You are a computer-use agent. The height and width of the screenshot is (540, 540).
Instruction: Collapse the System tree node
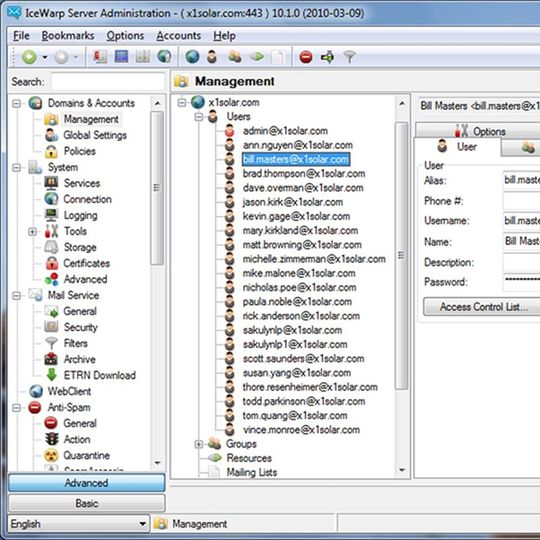[x=16, y=167]
